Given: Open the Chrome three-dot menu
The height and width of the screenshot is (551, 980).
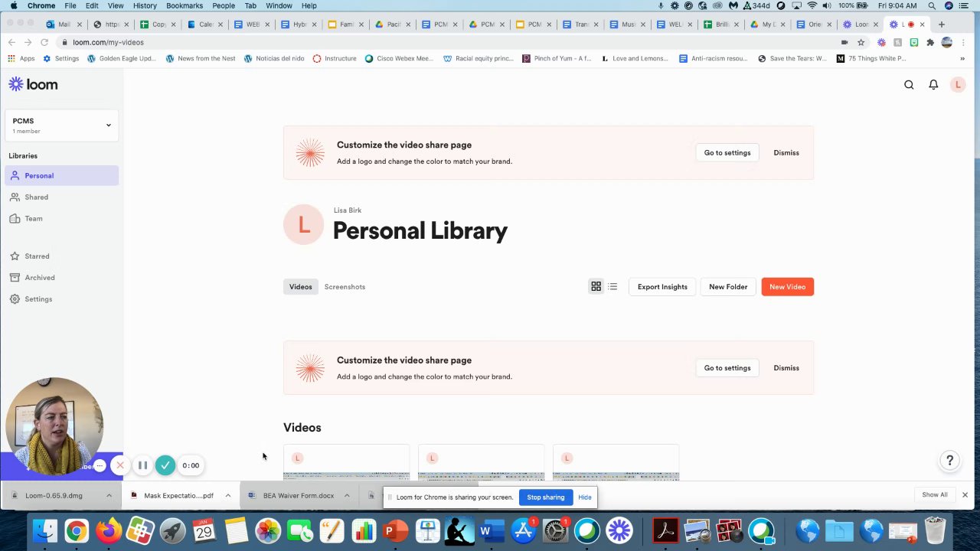Looking at the screenshot, I should 965,42.
